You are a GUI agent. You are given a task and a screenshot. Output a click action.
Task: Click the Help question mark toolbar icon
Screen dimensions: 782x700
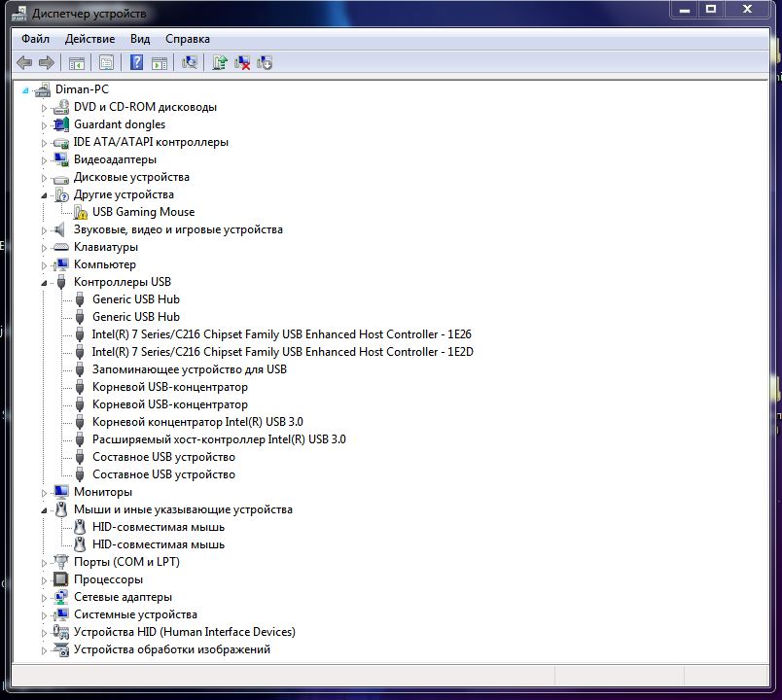click(136, 63)
